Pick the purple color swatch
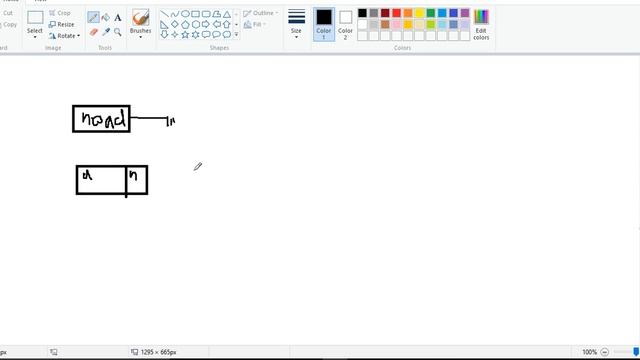The height and width of the screenshot is (360, 640). click(465, 13)
